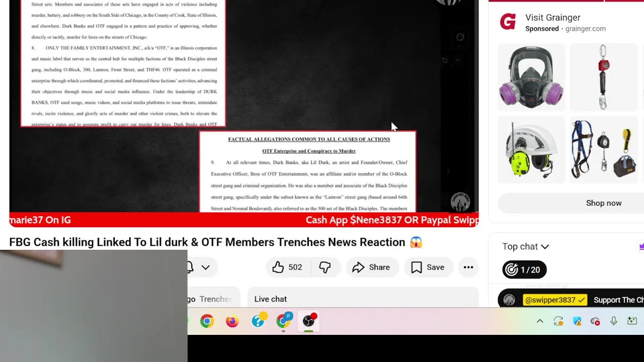Launch Firefox from the taskbar
This screenshot has width=644, height=362.
232,321
